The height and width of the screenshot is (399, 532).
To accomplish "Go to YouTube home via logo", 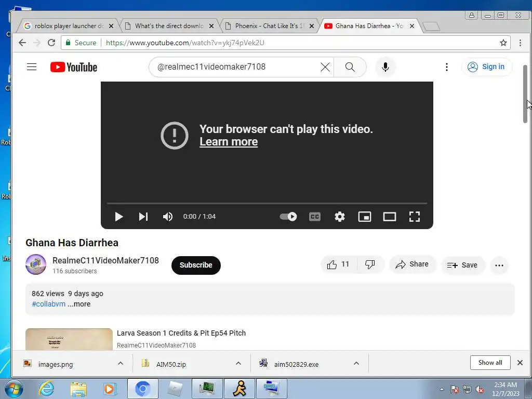I will click(x=74, y=67).
